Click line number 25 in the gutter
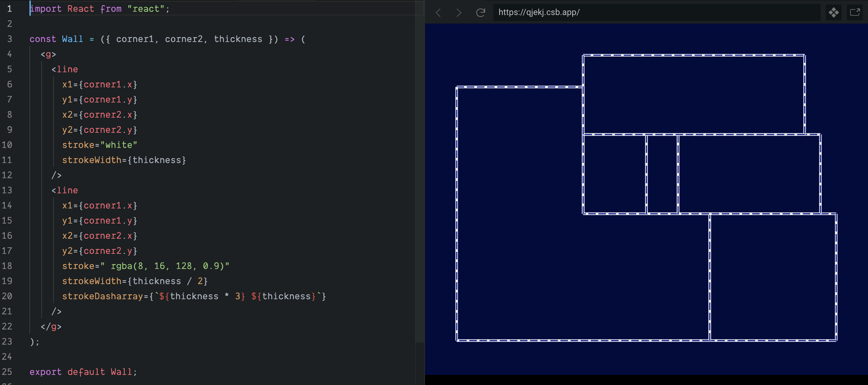Image resolution: width=868 pixels, height=385 pixels. point(7,372)
